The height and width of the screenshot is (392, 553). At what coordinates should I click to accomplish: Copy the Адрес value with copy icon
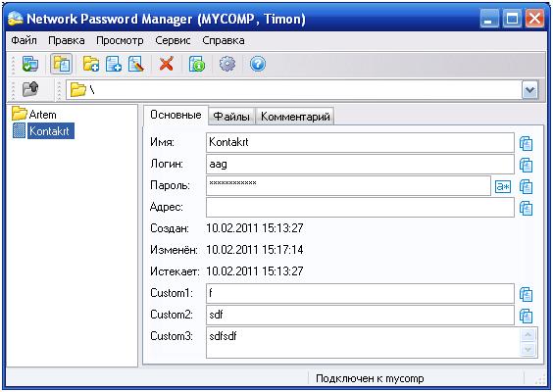[526, 208]
